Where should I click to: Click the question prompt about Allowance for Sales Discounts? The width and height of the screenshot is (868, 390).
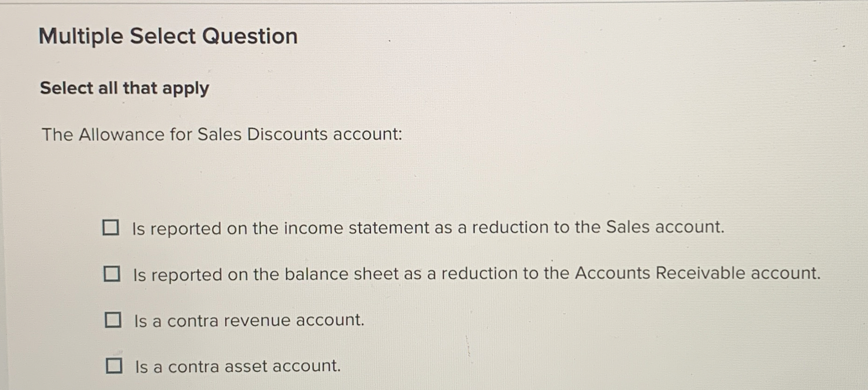tap(222, 135)
